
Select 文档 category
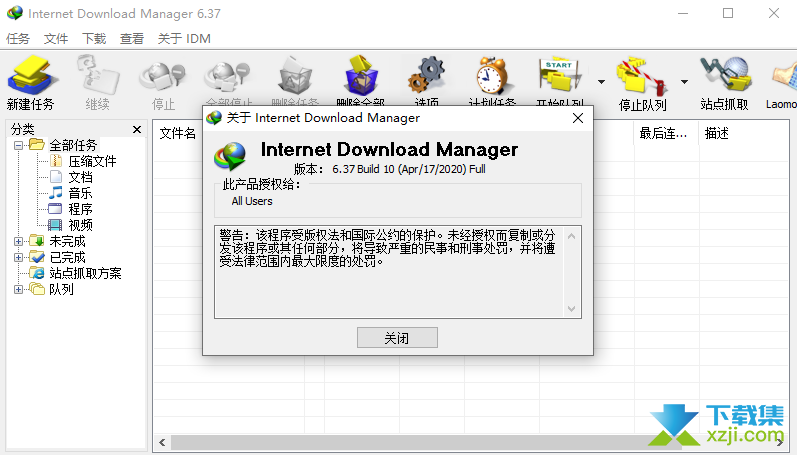(80, 177)
